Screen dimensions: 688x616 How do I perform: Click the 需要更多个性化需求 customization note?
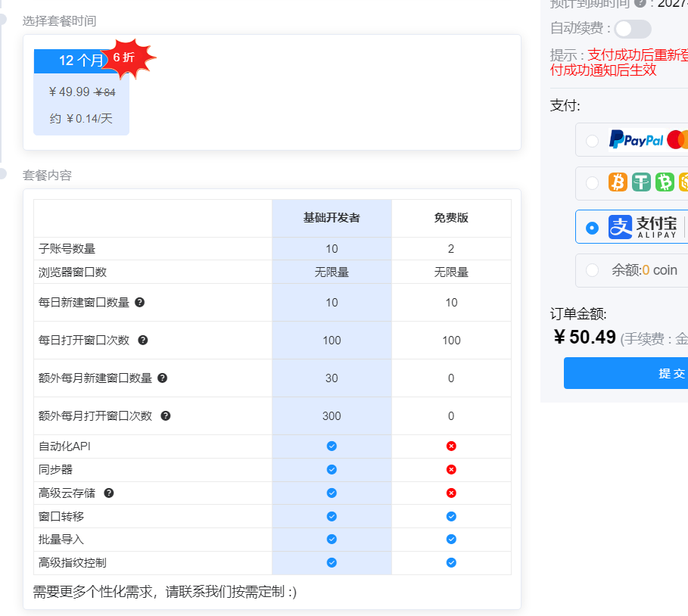pyautogui.click(x=164, y=592)
